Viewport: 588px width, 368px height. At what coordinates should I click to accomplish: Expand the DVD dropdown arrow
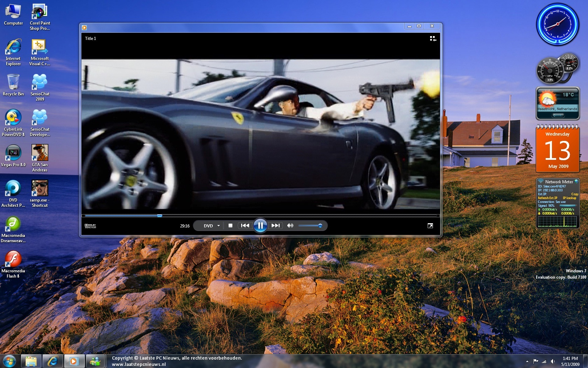pyautogui.click(x=218, y=226)
